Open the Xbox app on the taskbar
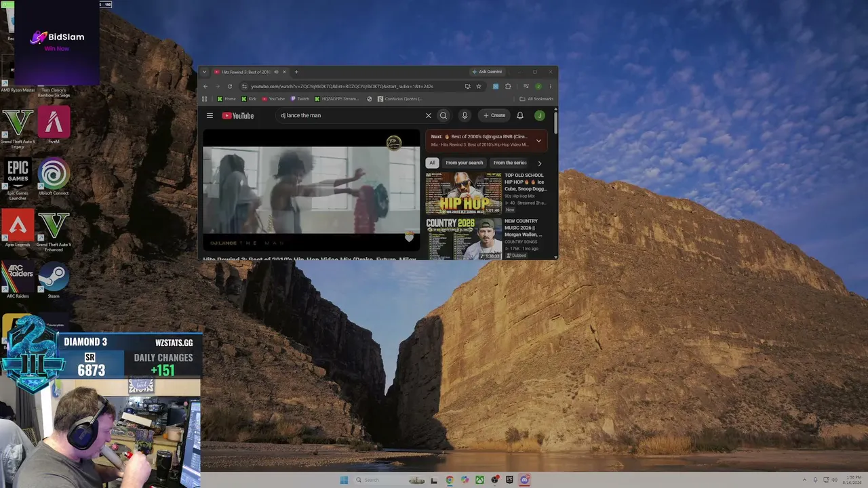The image size is (868, 488). point(479,480)
